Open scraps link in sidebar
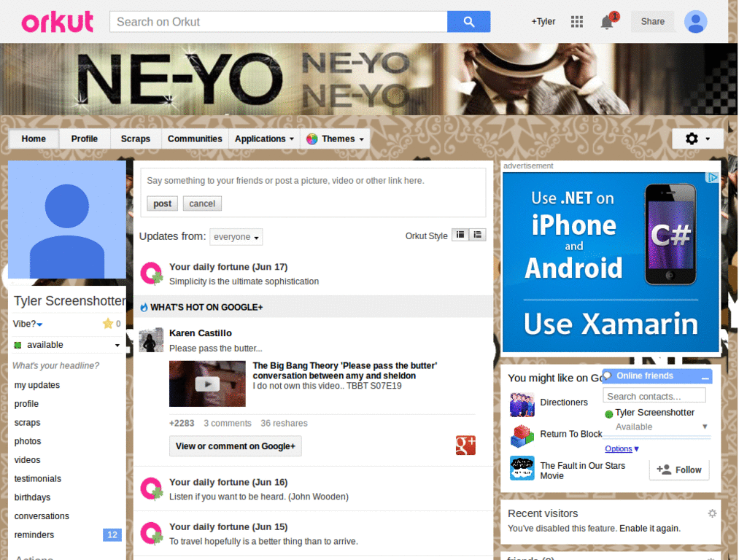This screenshot has width=747, height=560. tap(27, 422)
